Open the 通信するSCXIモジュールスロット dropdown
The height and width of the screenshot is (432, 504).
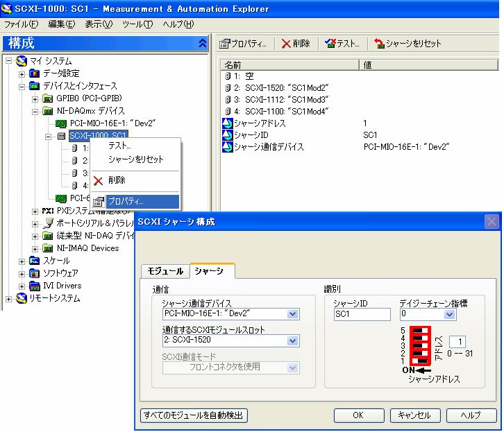(292, 340)
